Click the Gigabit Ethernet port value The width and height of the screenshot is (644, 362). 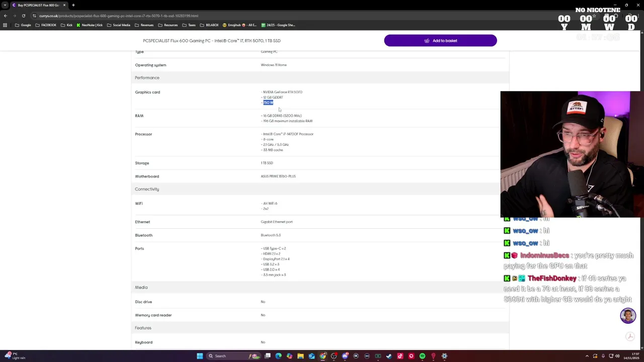(276, 222)
